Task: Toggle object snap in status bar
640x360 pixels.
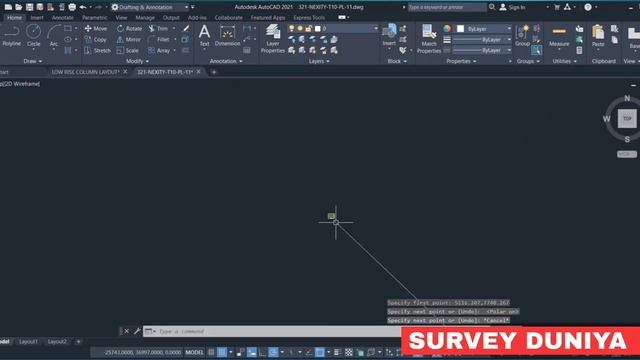Action: (320, 352)
